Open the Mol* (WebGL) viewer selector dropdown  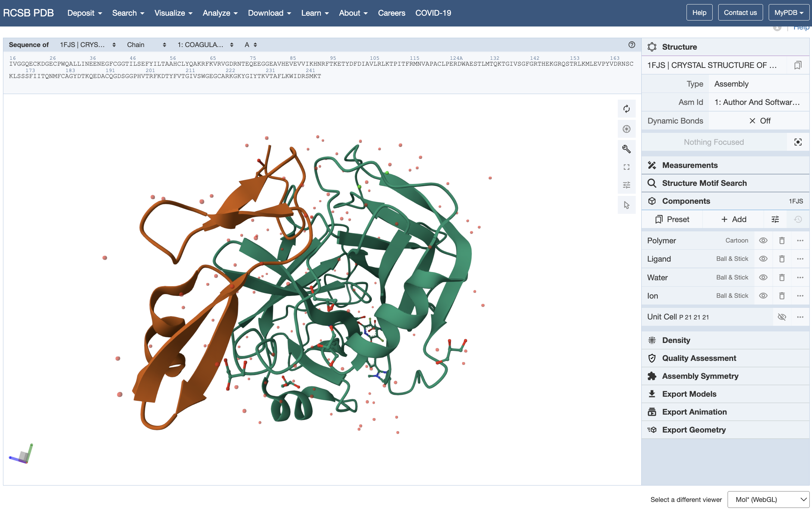(x=768, y=500)
